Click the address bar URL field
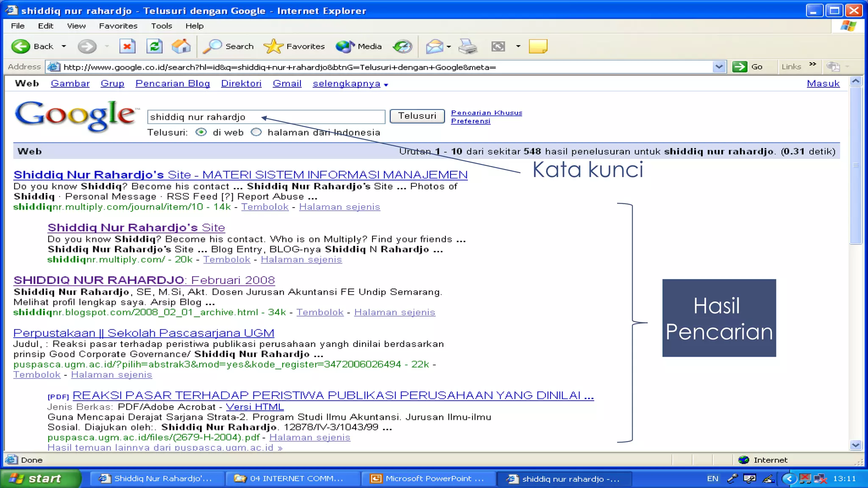This screenshot has height=488, width=868. [387, 67]
